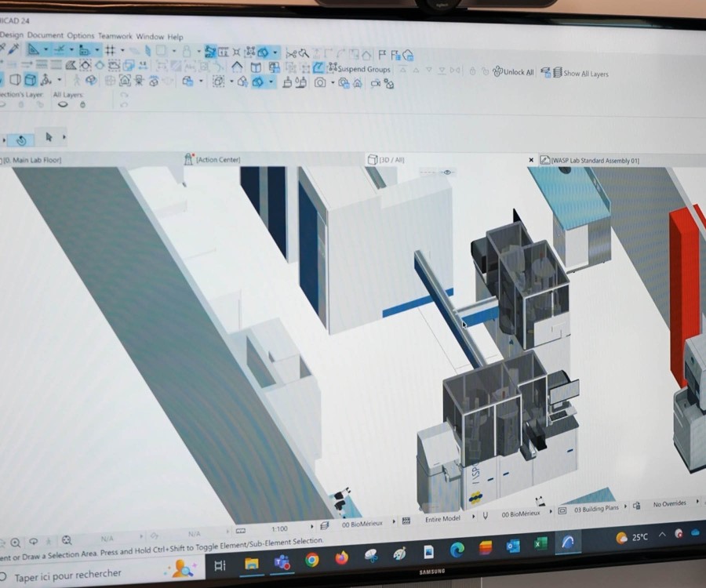Toggle Suspend Groups
The height and width of the screenshot is (588, 706).
[358, 69]
